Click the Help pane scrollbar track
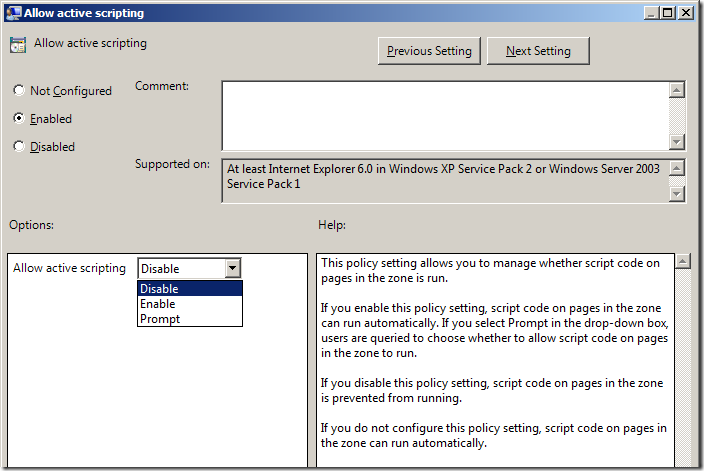This screenshot has width=704, height=471. (683, 368)
